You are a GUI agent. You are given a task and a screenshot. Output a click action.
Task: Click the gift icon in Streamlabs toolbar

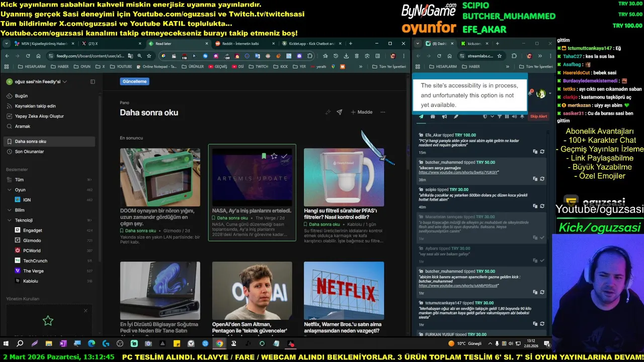click(x=433, y=116)
